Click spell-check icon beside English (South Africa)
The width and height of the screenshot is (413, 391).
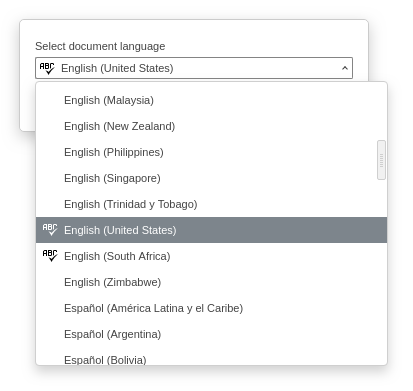(x=50, y=256)
